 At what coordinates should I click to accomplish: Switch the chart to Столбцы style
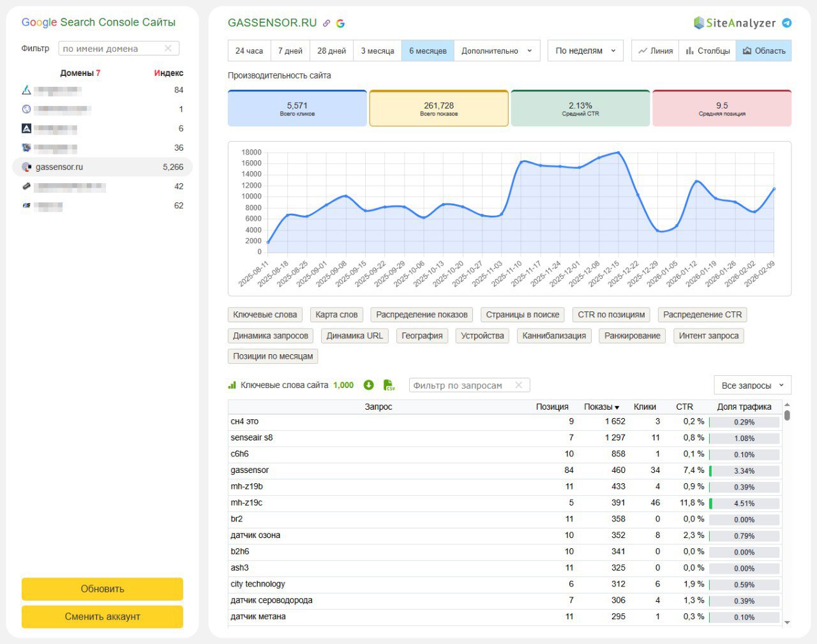(708, 50)
